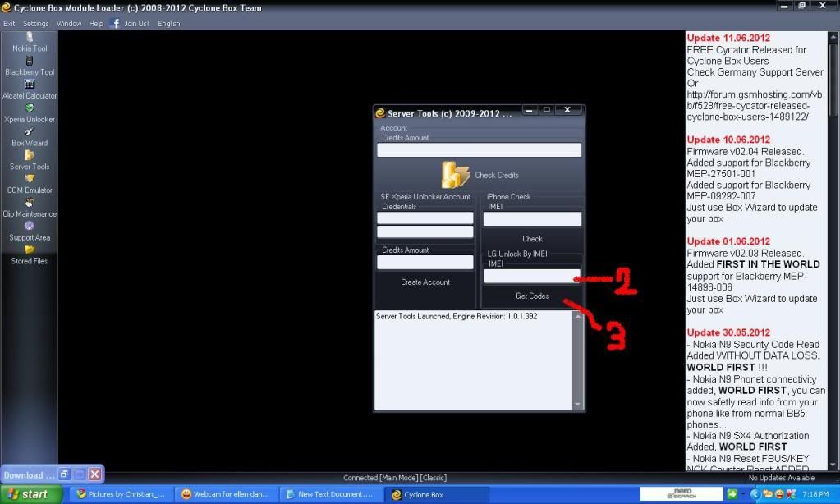
Task: Switch to Pictures by Christian Chrome taskbar item
Action: [122, 494]
